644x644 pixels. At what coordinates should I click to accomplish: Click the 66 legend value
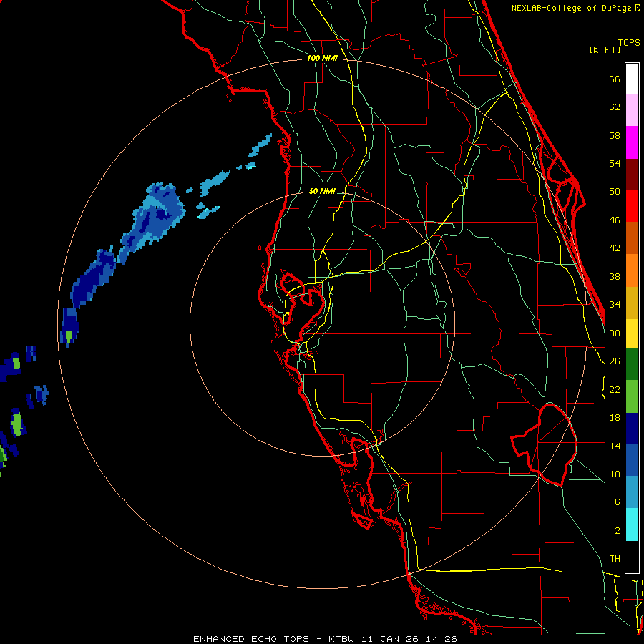pos(615,79)
